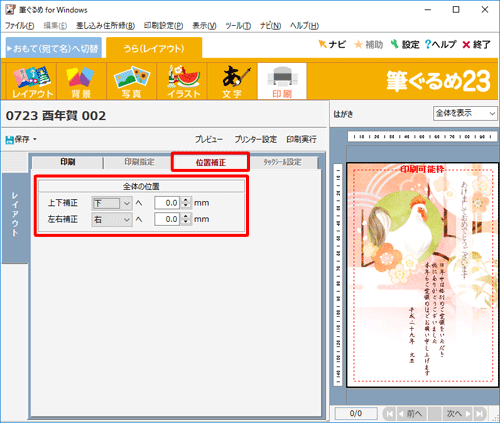
Task: Open the ツール(T) menu
Action: (x=238, y=26)
